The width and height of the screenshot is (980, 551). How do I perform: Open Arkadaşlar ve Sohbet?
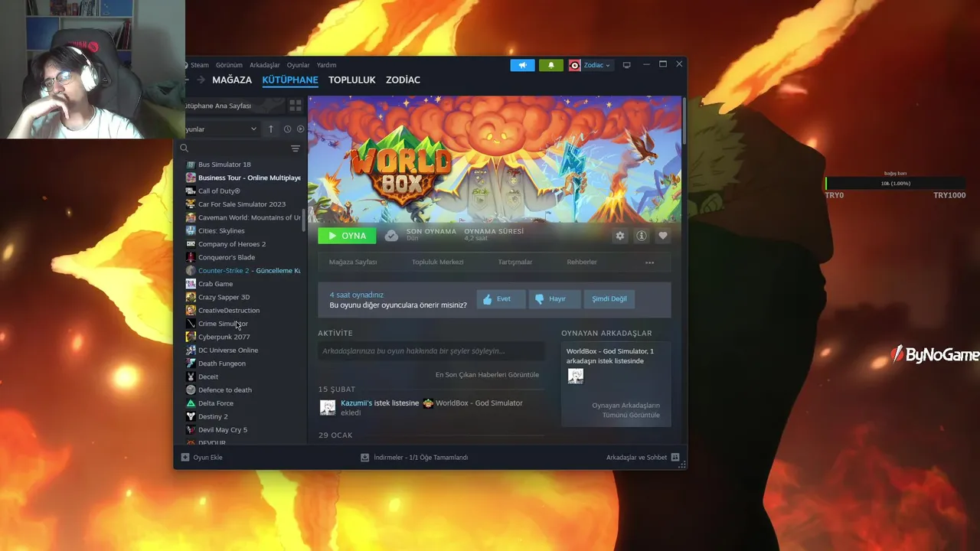tap(642, 458)
